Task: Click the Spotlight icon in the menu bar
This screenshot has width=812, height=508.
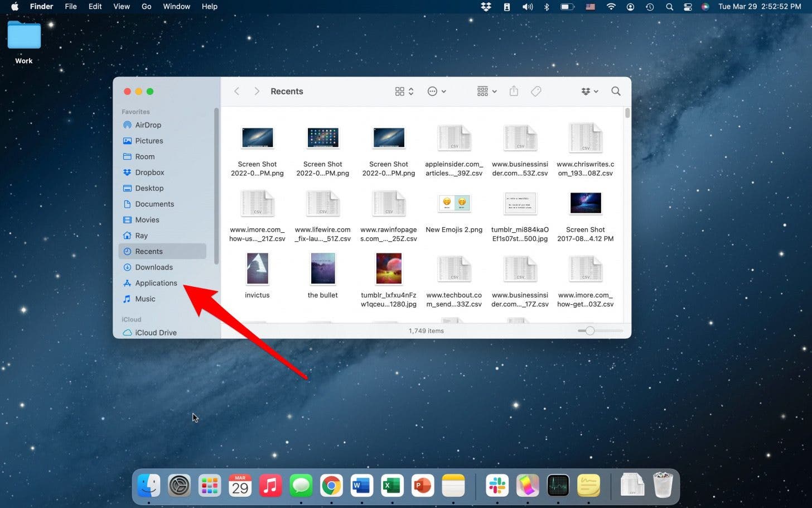Action: point(669,7)
